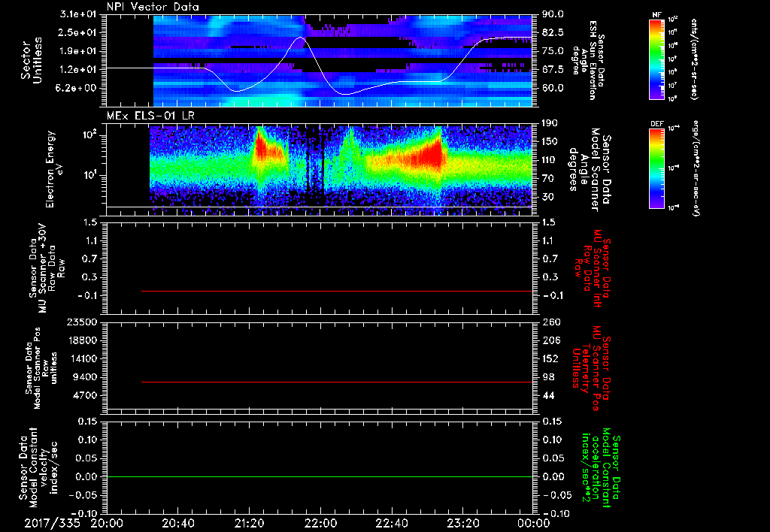Click the 'MEx ELS-01 LR' panel title

pyautogui.click(x=149, y=116)
